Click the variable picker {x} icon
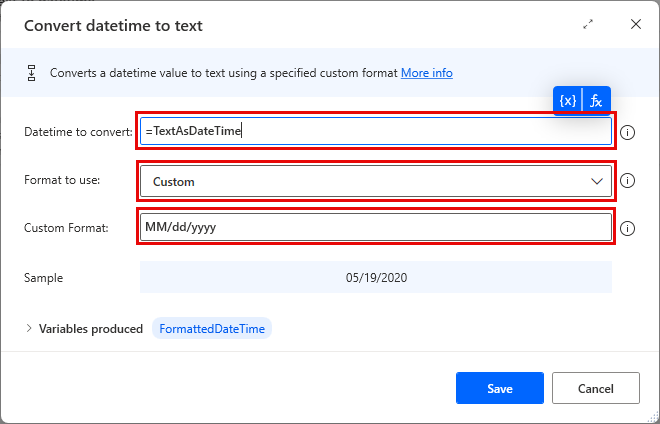This screenshot has height=424, width=660. click(x=567, y=101)
